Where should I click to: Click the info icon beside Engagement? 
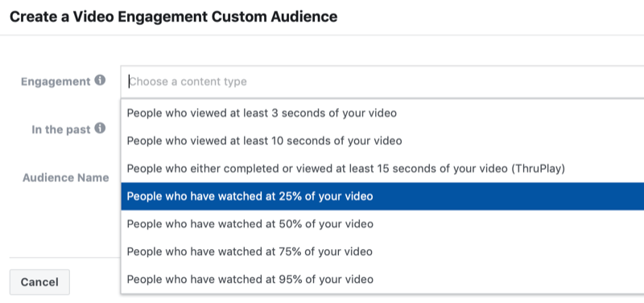pos(100,80)
